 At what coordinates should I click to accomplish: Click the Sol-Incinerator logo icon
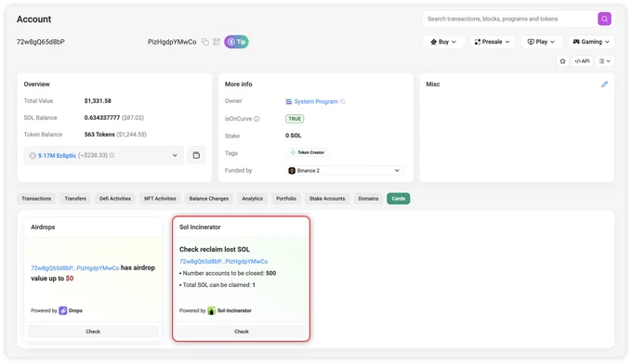(211, 311)
